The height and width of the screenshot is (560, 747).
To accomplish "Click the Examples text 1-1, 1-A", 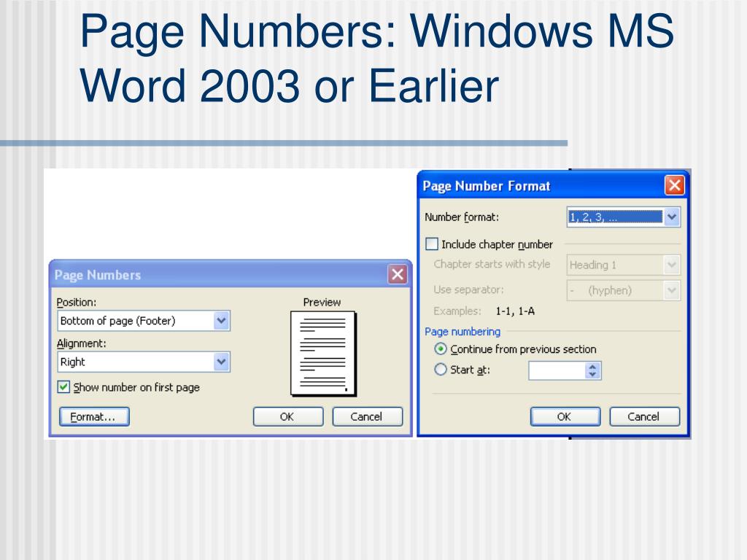I will (515, 311).
